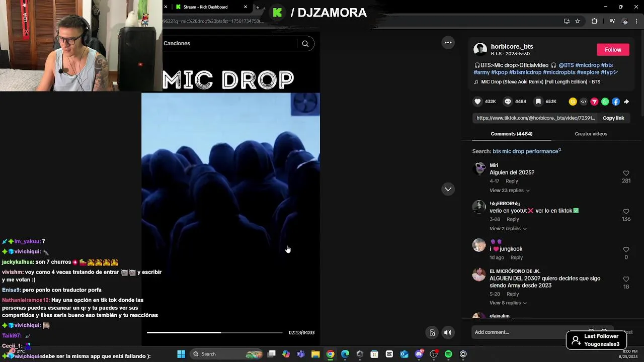Open the Chrome Extensions puzzle menu
The width and height of the screenshot is (644, 362).
click(x=594, y=21)
